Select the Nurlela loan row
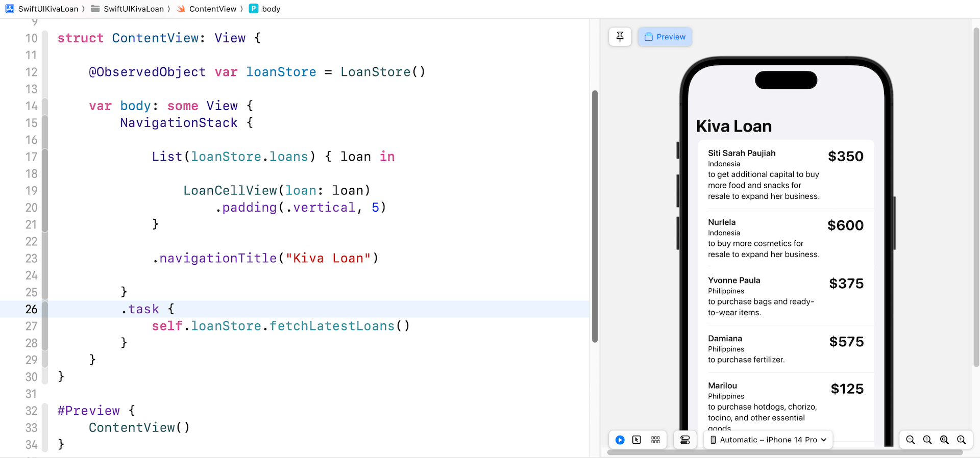This screenshot has width=980, height=458. 786,238
